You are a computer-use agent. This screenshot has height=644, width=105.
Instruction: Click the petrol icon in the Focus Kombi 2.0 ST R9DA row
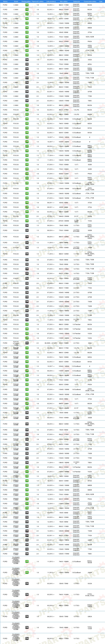pyautogui.click(x=27, y=408)
